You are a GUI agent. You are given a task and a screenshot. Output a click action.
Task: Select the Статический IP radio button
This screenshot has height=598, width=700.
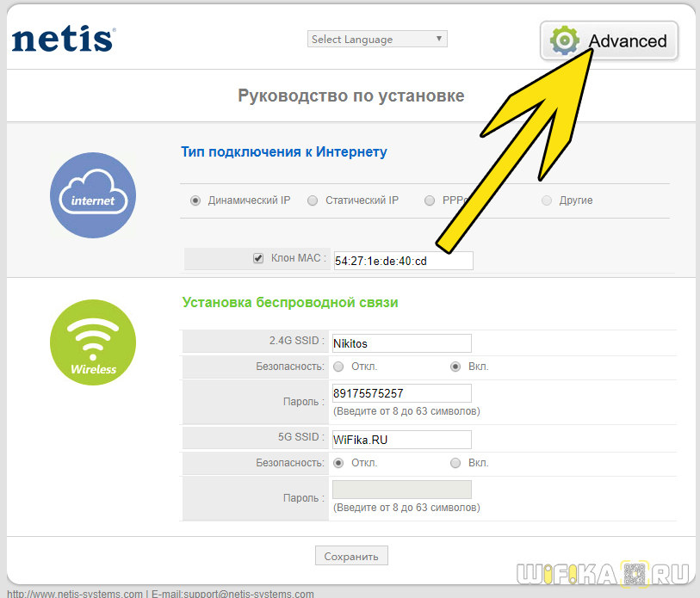coord(313,200)
